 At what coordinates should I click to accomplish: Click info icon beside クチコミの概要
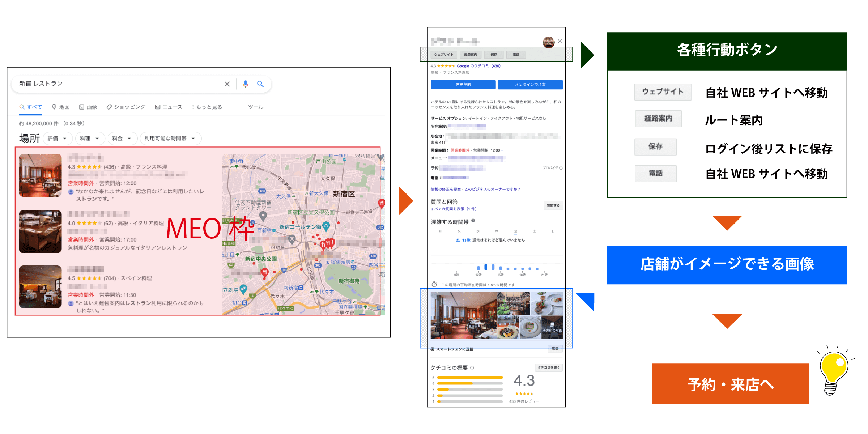pos(472,368)
